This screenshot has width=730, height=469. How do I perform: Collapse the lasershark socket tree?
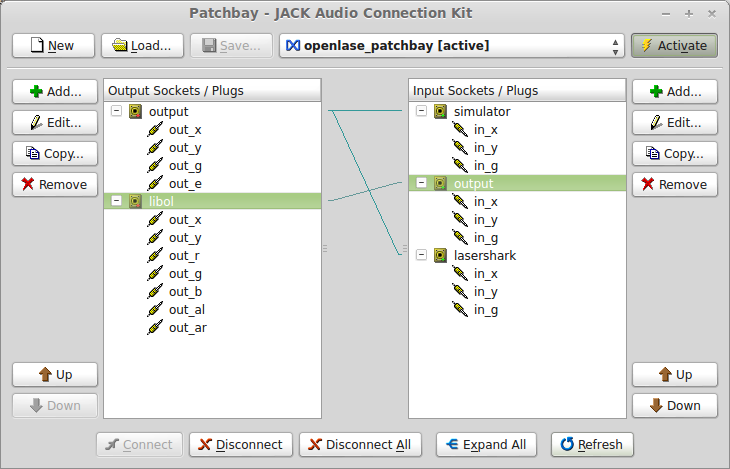422,256
